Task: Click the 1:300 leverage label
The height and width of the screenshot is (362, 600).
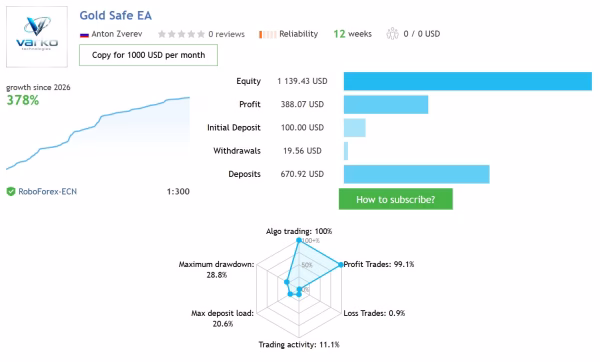Action: coord(178,191)
